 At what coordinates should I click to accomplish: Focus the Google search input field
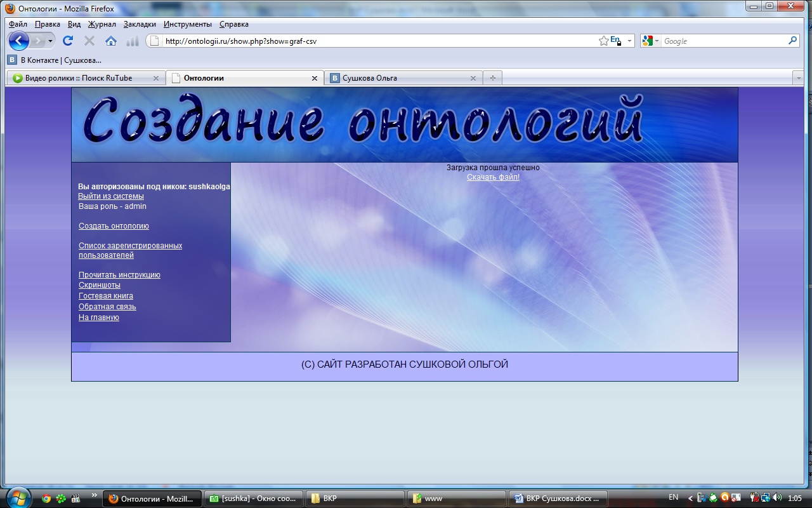(723, 41)
